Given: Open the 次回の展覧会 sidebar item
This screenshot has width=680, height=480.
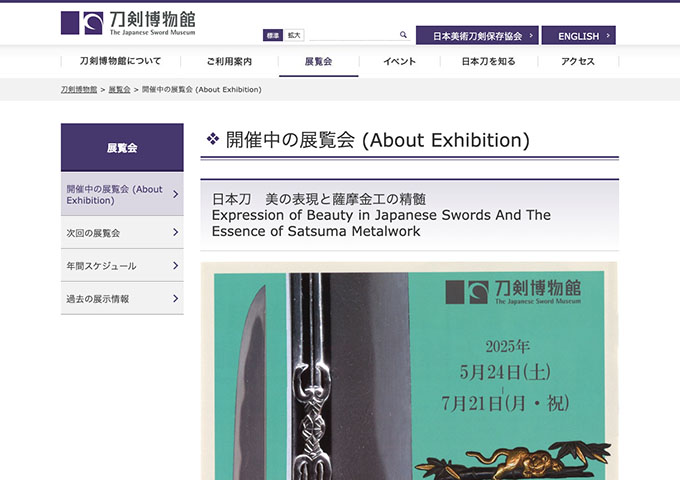Looking at the screenshot, I should coord(122,232).
